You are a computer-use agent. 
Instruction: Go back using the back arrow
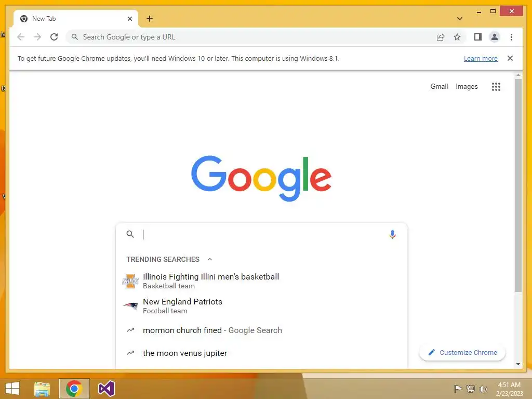coord(21,37)
